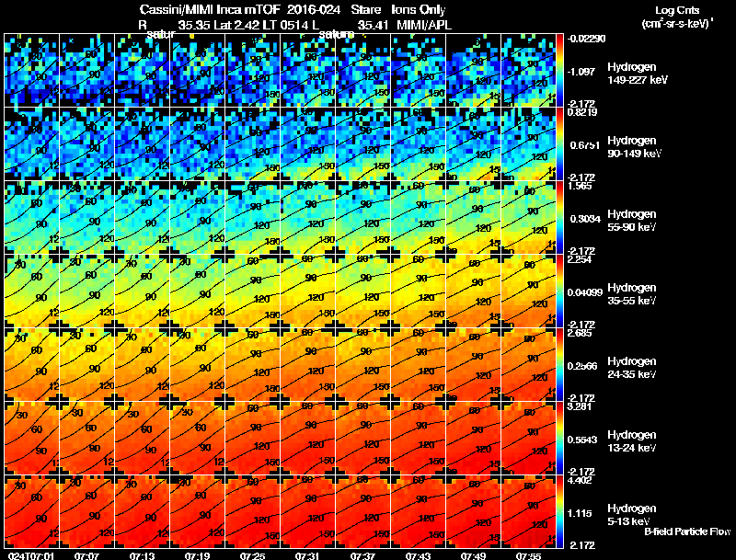Open the Hydrogen 5-13 keV panel at 07:55
The height and width of the screenshot is (560, 736).
click(x=528, y=511)
